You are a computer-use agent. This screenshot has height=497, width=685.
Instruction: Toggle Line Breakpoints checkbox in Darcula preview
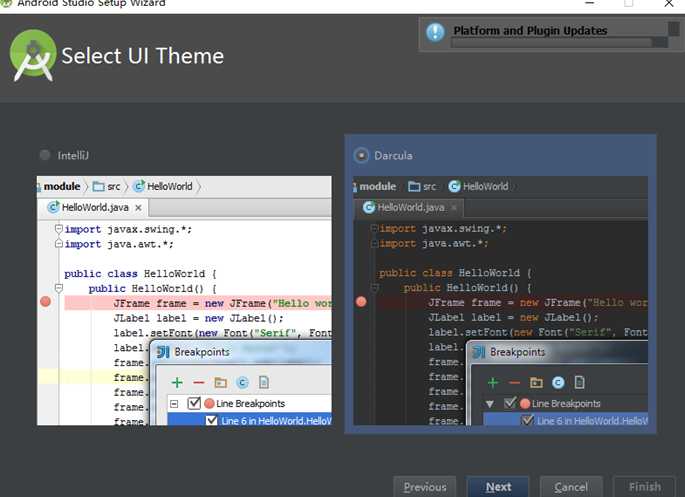point(510,403)
